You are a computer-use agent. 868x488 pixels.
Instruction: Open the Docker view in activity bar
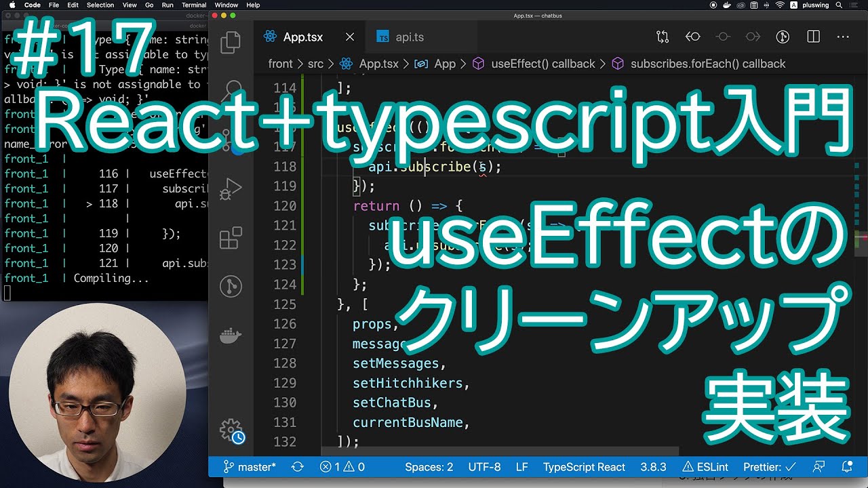point(231,335)
